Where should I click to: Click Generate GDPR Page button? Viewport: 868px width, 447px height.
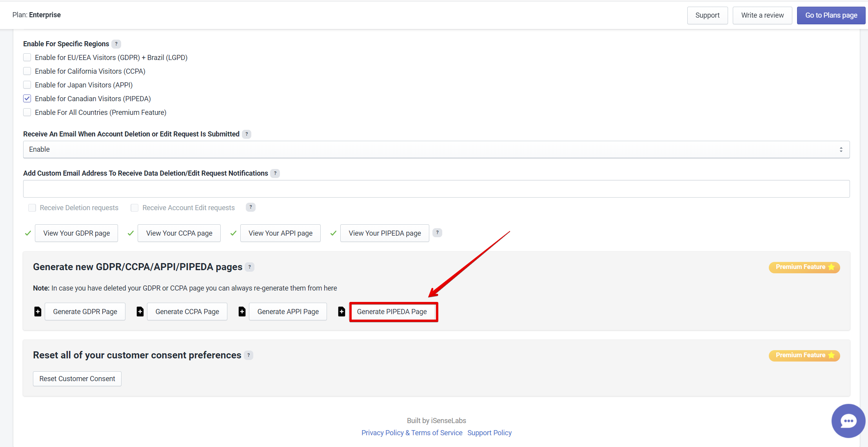[x=85, y=312]
